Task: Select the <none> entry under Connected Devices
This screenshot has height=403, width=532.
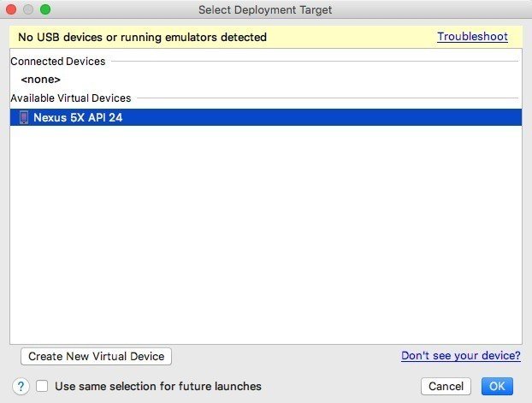Action: point(41,80)
